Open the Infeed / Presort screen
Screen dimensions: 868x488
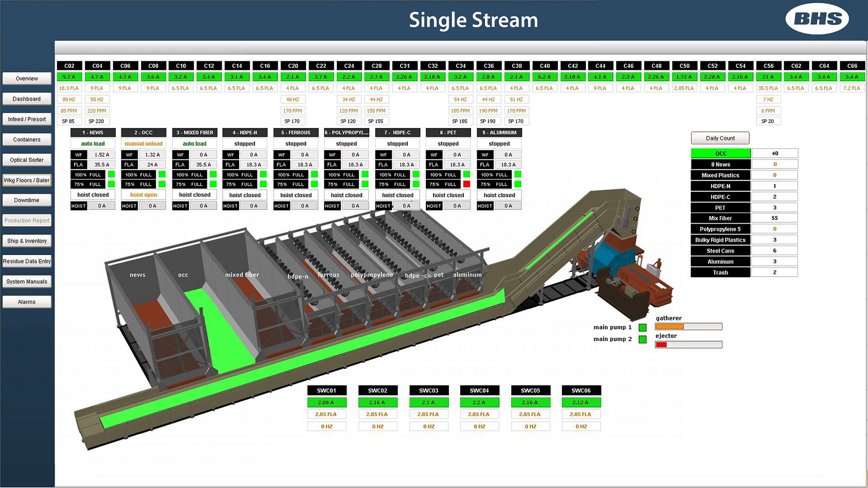pos(27,119)
